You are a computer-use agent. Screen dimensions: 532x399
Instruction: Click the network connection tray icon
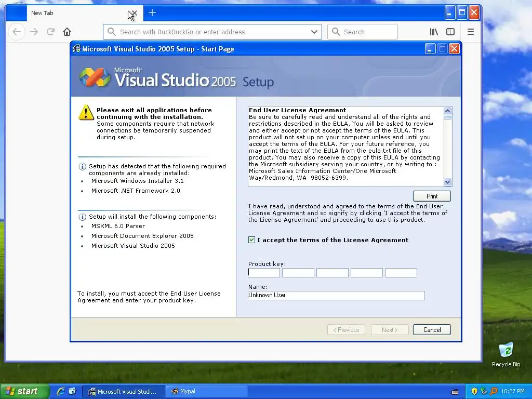coord(484,392)
